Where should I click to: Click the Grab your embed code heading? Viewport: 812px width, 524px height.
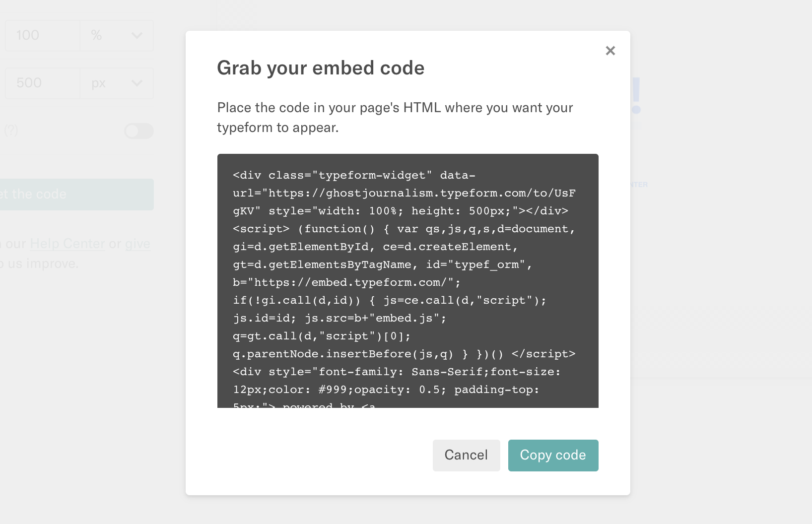(x=321, y=68)
